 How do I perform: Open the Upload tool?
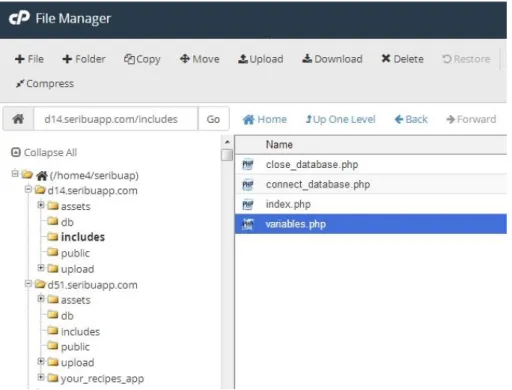(261, 59)
